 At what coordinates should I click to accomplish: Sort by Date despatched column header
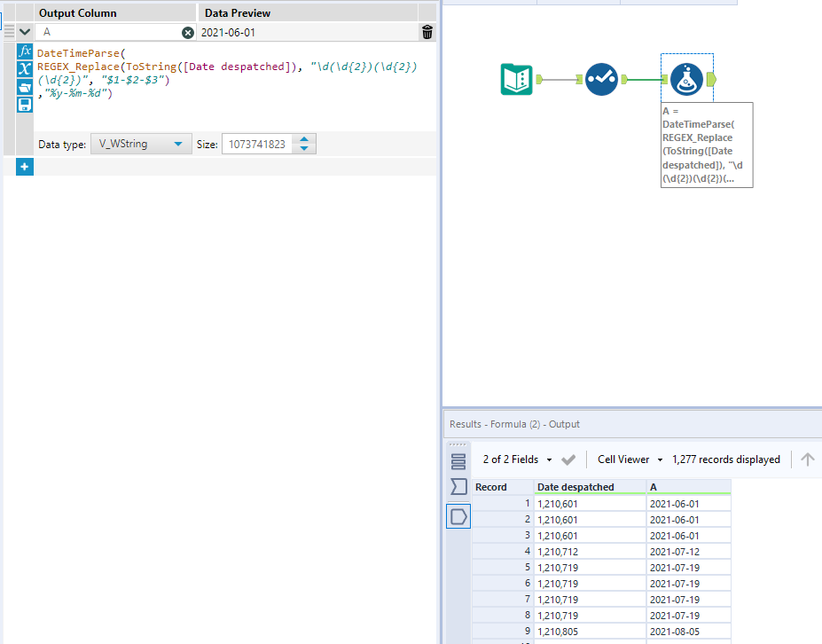(591, 487)
